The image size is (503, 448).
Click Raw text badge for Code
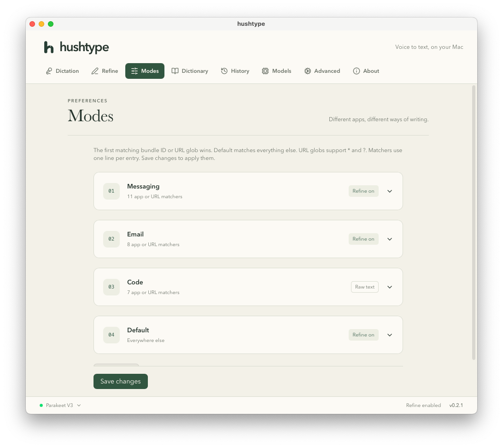365,287
